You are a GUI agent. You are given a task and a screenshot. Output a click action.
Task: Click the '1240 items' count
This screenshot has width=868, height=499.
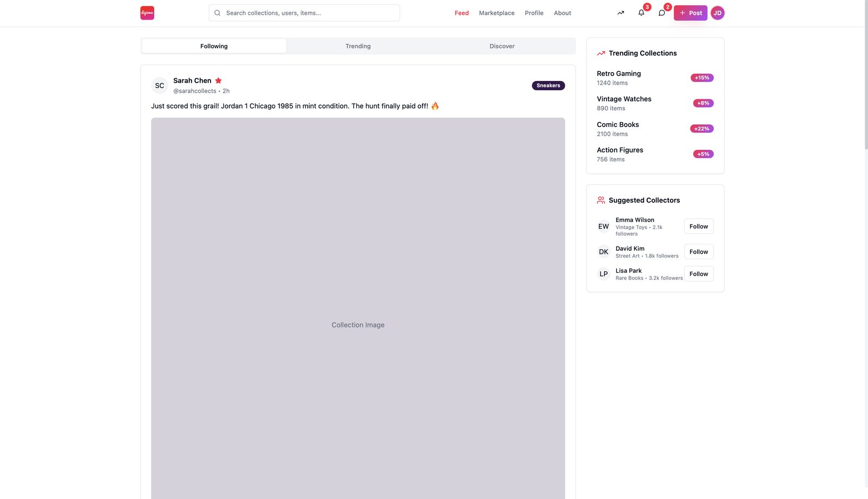coord(612,83)
